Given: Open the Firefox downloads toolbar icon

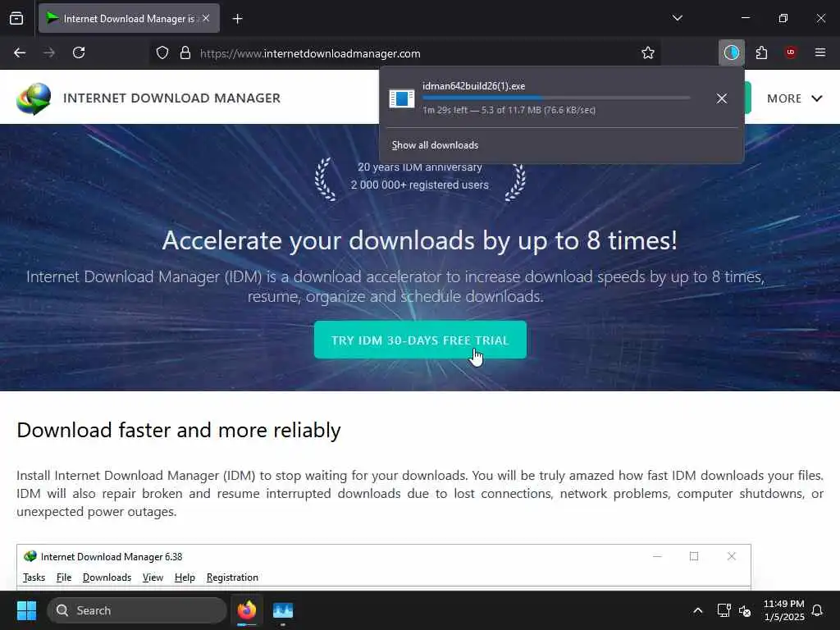Looking at the screenshot, I should (x=731, y=52).
